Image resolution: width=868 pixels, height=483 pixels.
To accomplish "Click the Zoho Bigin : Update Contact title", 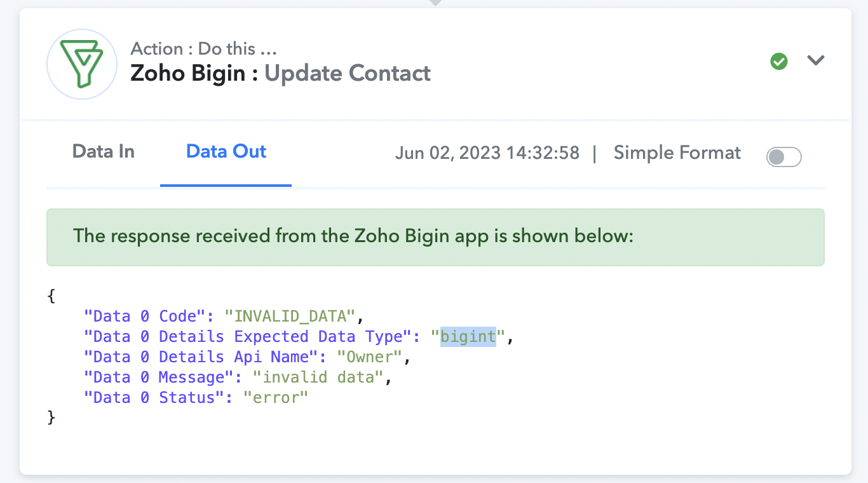I will 280,73.
